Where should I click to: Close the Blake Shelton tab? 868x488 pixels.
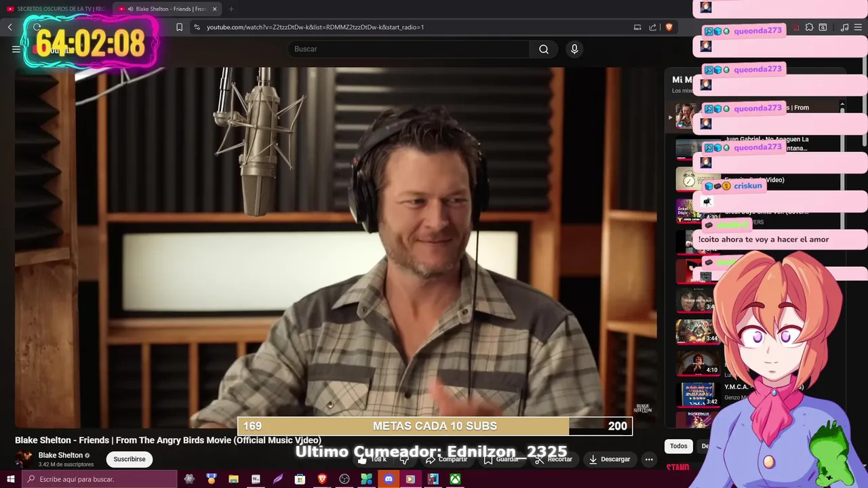[x=215, y=9]
